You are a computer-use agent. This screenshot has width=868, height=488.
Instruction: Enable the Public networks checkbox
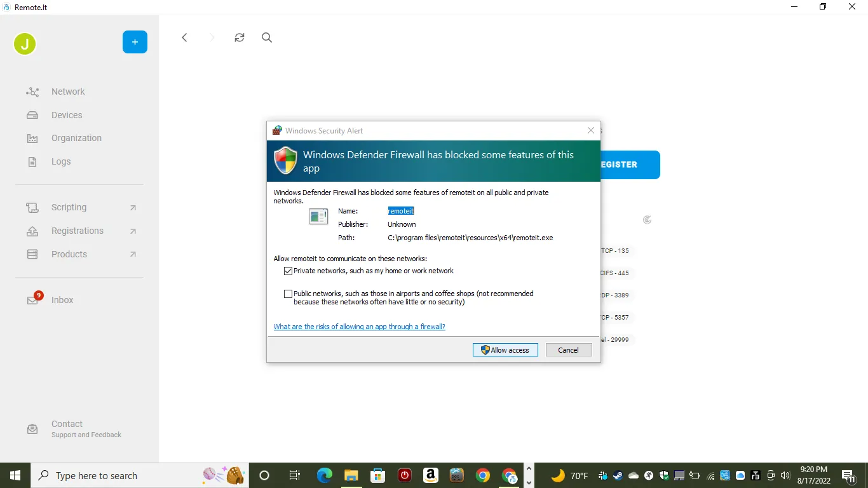click(288, 294)
